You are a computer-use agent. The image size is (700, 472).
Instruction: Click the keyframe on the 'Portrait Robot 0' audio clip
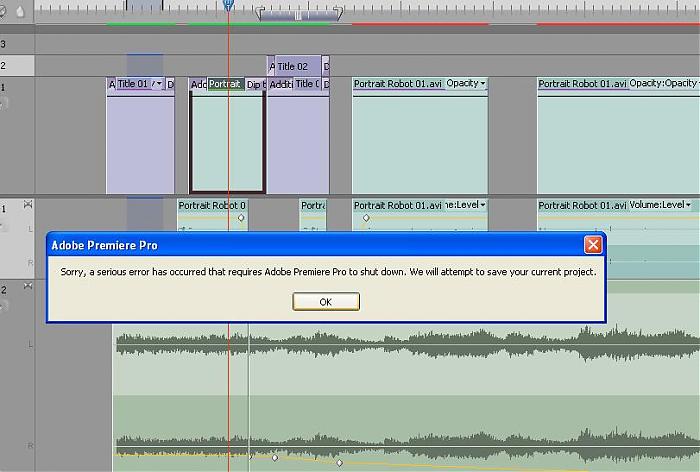[x=241, y=218]
